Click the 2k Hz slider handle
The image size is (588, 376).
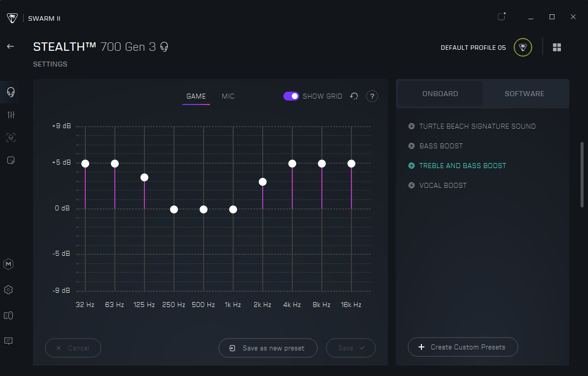point(263,182)
